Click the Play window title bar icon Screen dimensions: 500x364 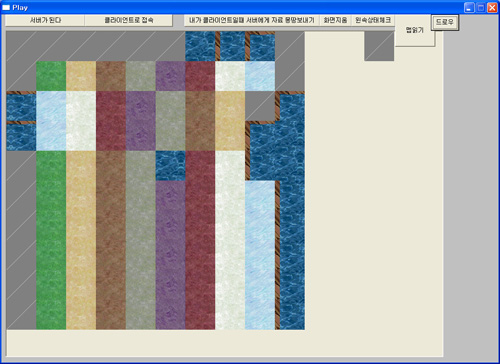(x=6, y=7)
